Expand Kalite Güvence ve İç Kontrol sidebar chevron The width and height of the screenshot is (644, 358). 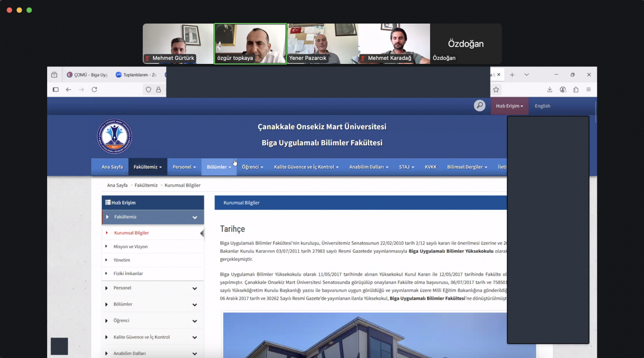tap(195, 338)
